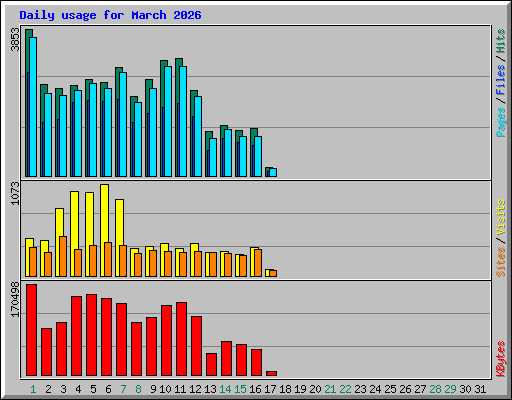
Task: Click day 9 on the x-axis
Action: (x=153, y=389)
